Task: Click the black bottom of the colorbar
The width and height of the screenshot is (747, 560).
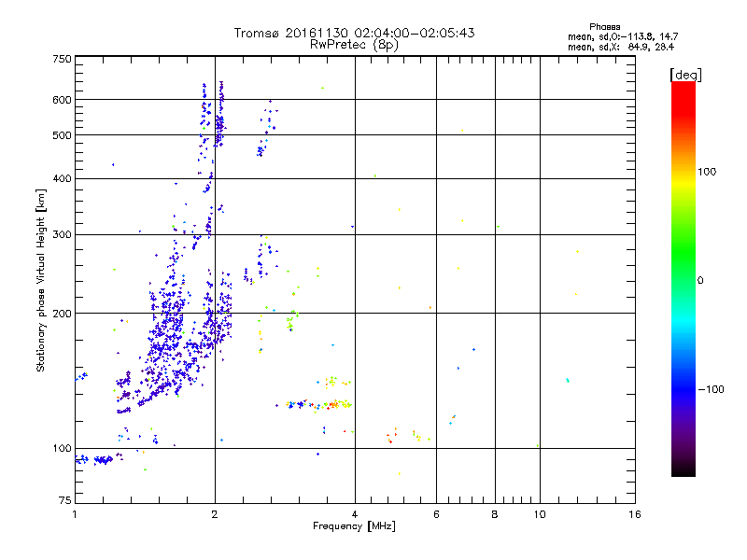Action: (x=684, y=469)
